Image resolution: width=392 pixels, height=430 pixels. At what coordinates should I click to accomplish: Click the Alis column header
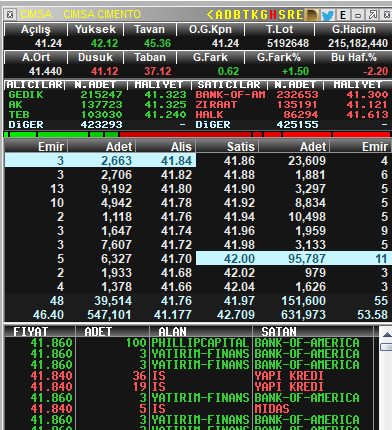[x=166, y=147]
